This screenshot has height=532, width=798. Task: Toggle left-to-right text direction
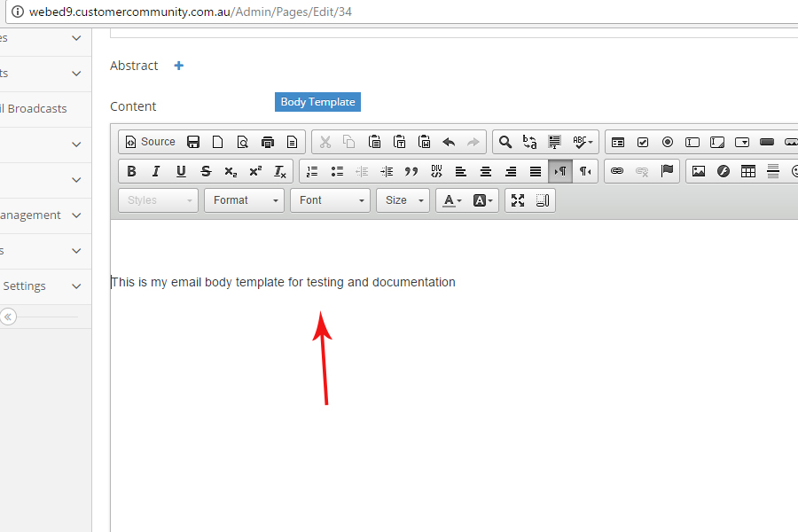(x=560, y=171)
